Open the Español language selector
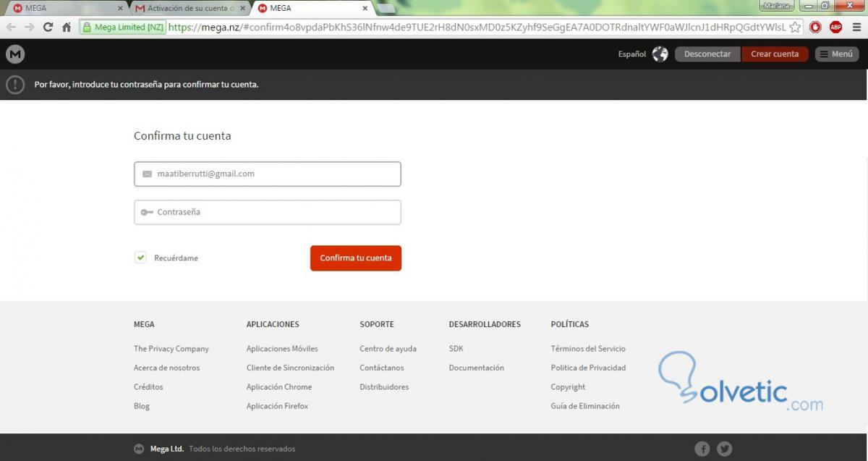Screen dimensions: 868x461 (631, 54)
